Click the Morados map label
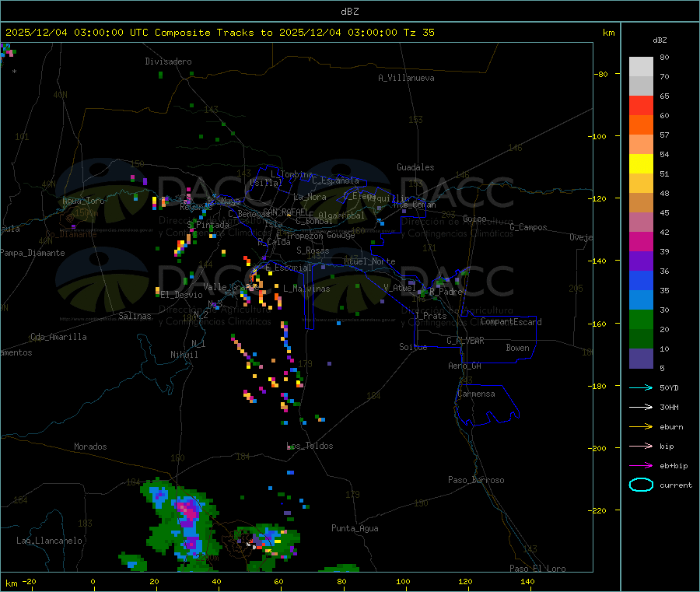700x592 pixels. (x=90, y=447)
